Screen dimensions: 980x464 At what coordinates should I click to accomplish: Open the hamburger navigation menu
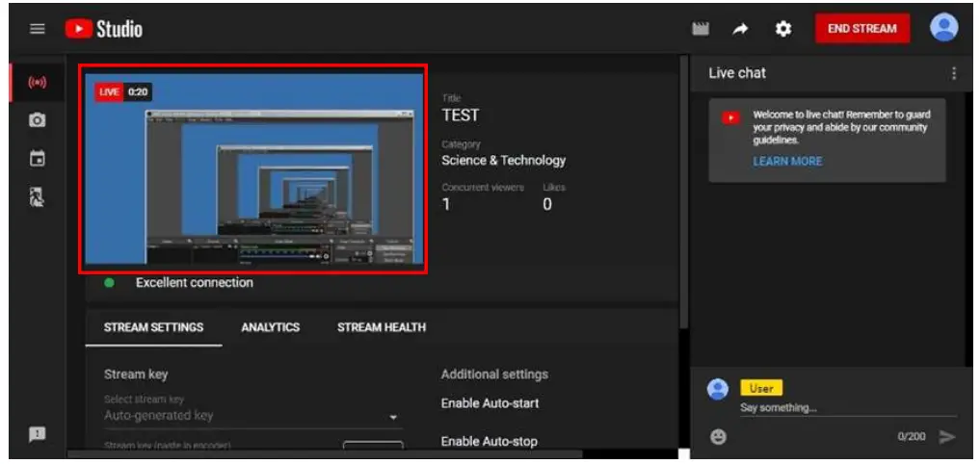point(38,29)
